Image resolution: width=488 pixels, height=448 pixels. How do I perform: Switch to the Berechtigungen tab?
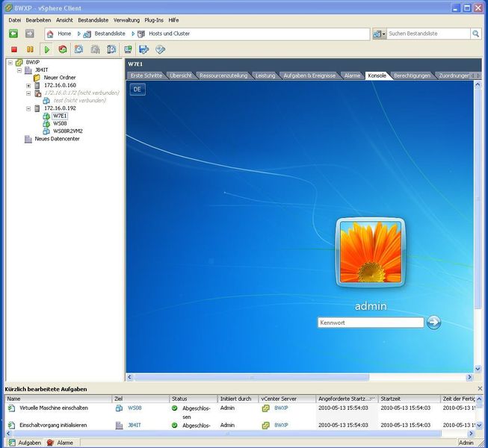pyautogui.click(x=412, y=75)
